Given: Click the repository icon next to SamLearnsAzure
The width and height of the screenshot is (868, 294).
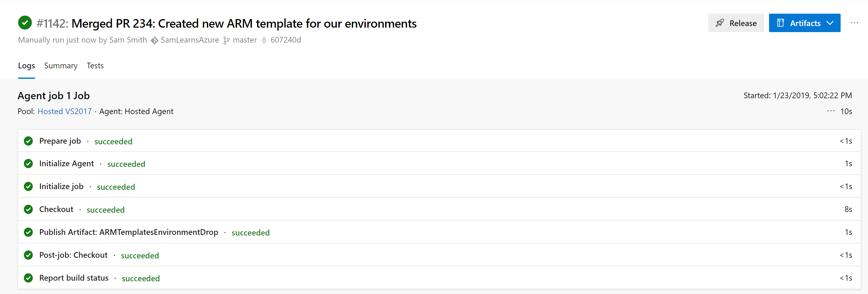Looking at the screenshot, I should pos(154,40).
